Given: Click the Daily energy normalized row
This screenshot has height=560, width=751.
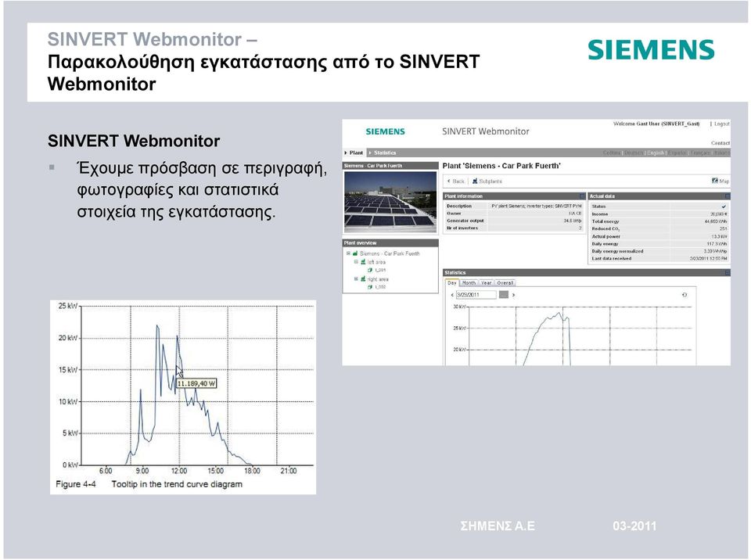Looking at the screenshot, I should click(659, 251).
